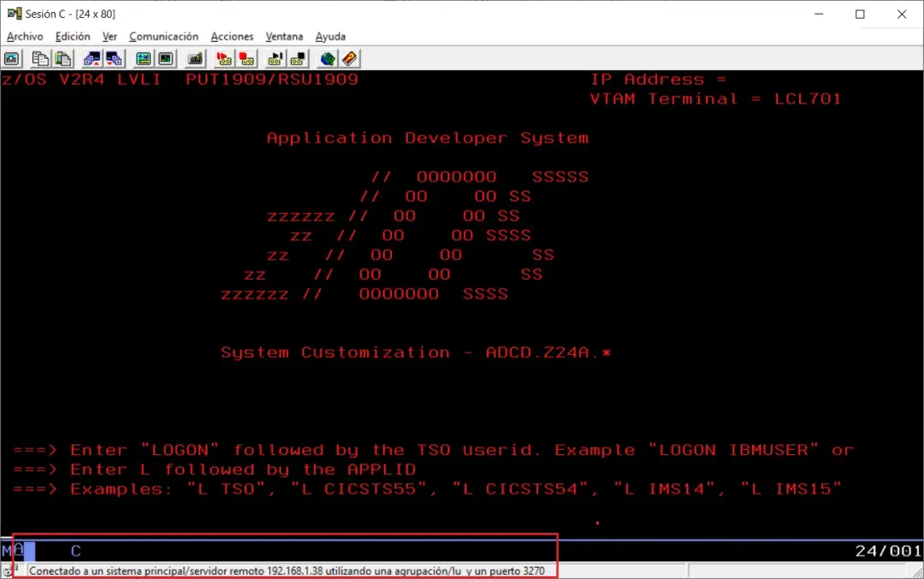Click the 'LOGON IBMUSER' example text
The width and height of the screenshot is (924, 579).
(734, 450)
